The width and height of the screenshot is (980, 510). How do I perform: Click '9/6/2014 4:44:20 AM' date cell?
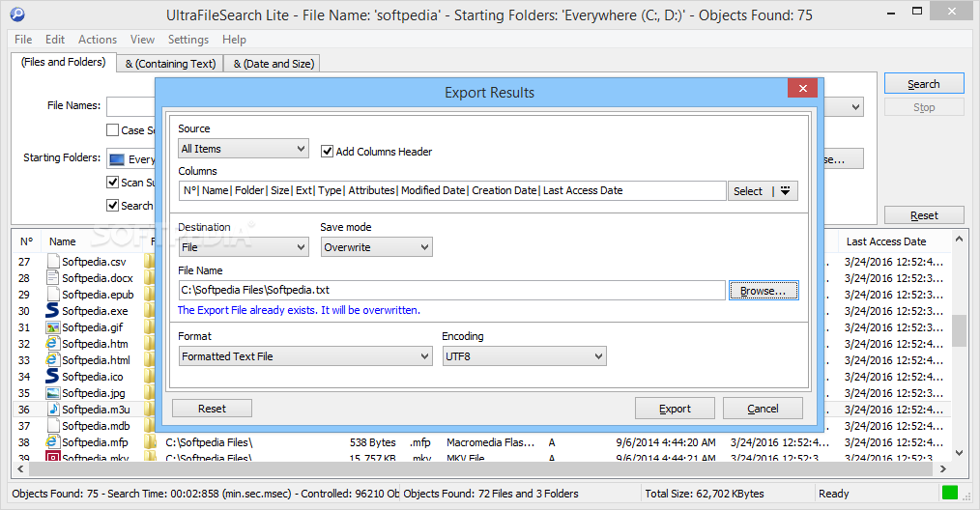[x=666, y=441]
